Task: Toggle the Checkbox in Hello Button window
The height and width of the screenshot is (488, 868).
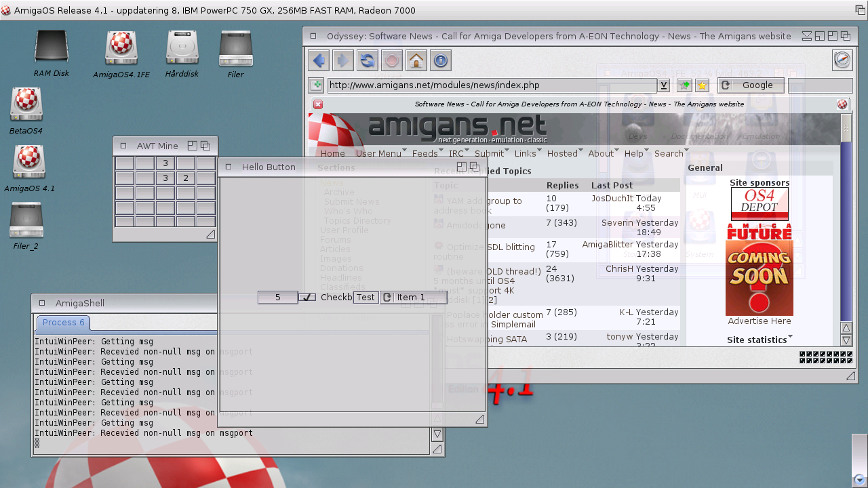Action: coord(307,298)
